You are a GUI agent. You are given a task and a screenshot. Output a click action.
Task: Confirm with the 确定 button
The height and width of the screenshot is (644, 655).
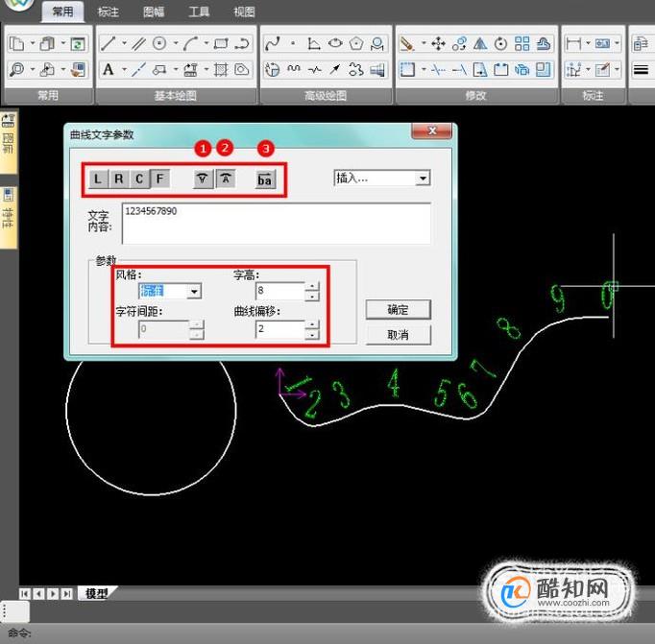(x=398, y=310)
